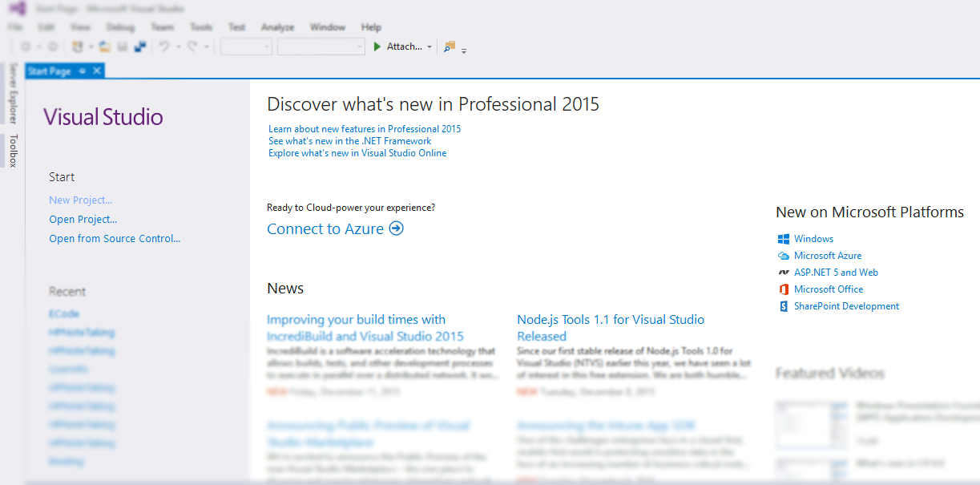Click the green Start play icon
980x485 pixels.
click(x=377, y=47)
